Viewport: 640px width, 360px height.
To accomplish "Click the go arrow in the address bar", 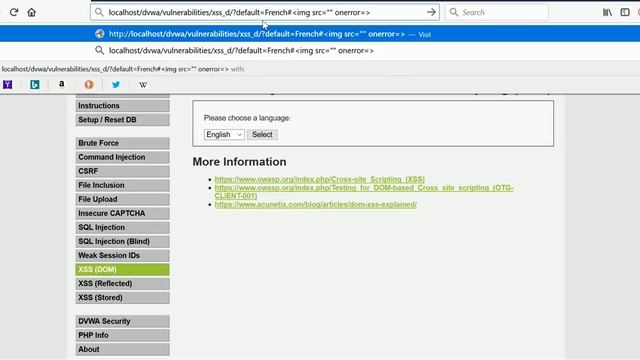I will tap(431, 12).
